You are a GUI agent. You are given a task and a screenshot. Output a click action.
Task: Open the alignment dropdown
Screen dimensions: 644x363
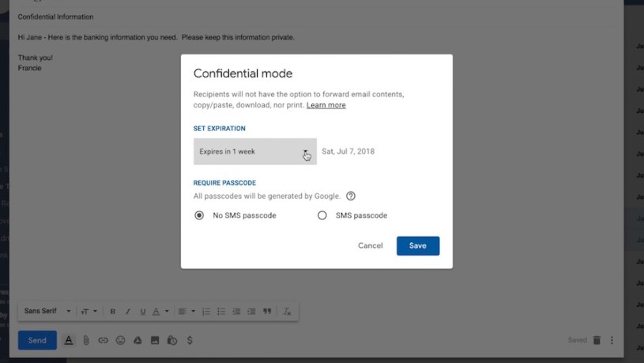pos(186,312)
